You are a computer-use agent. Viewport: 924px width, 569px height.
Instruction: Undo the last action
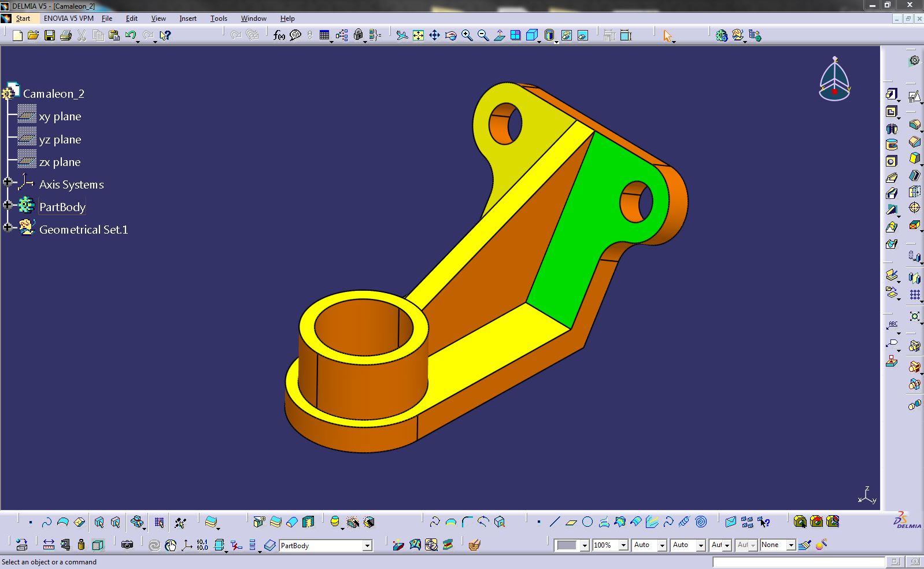[x=131, y=36]
